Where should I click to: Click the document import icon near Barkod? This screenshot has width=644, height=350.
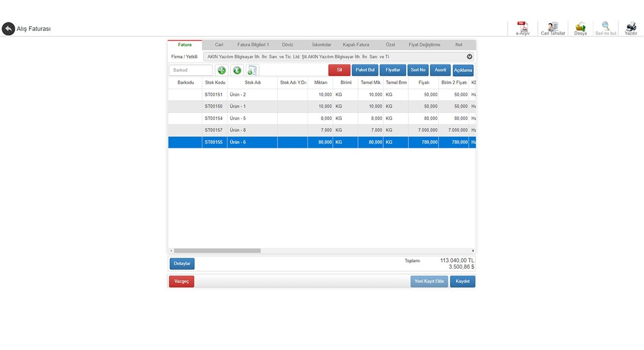point(252,70)
